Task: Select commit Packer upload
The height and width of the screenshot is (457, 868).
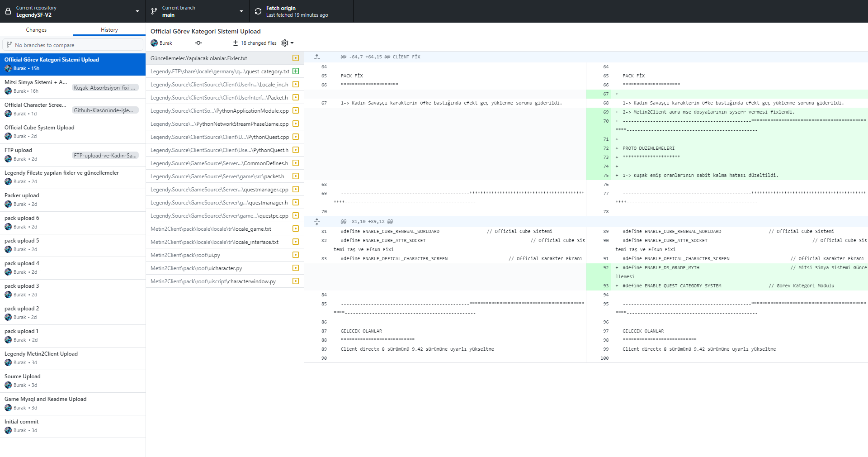Action: (x=73, y=200)
